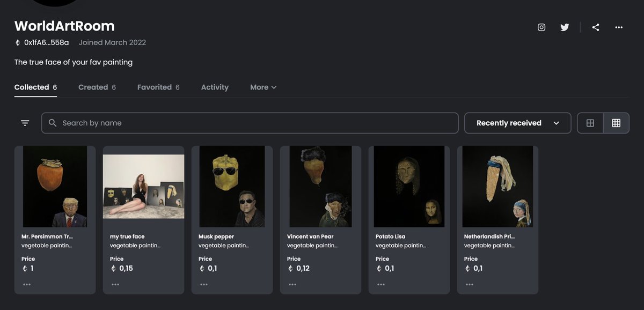Switch to the large grid view
Viewport: 644px width, 310px height.
pyautogui.click(x=590, y=123)
